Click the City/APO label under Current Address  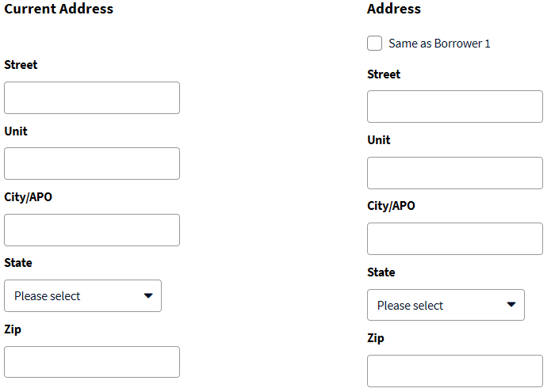tap(28, 197)
